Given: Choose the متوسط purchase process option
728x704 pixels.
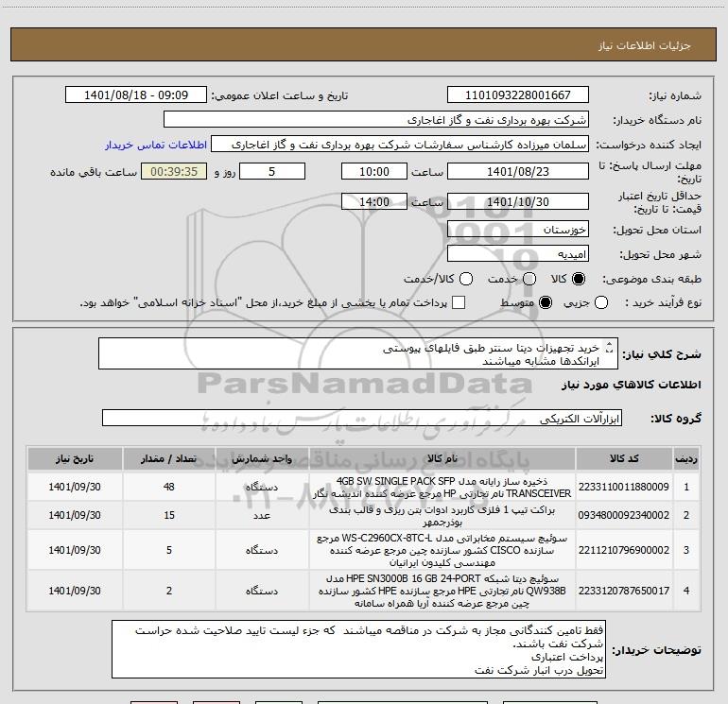Looking at the screenshot, I should tap(546, 302).
